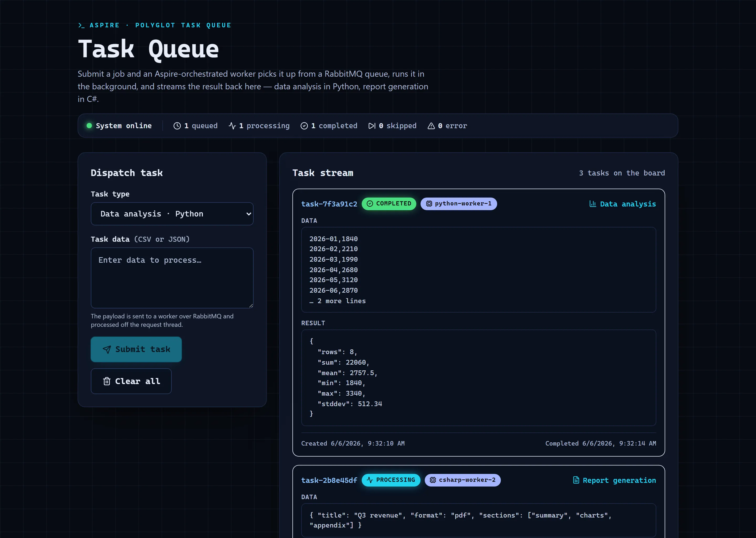The width and height of the screenshot is (756, 538).
Task: Click the task-2b8e45df ID link
Action: (329, 480)
